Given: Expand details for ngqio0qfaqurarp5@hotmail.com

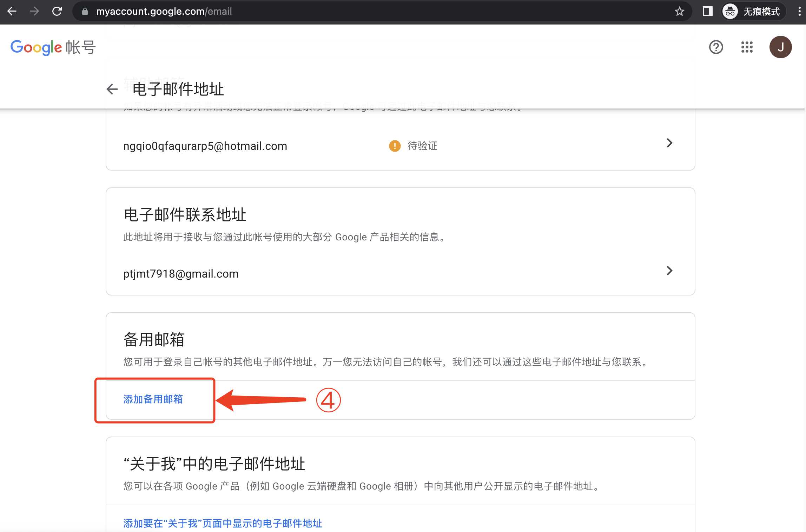Looking at the screenshot, I should pyautogui.click(x=670, y=143).
